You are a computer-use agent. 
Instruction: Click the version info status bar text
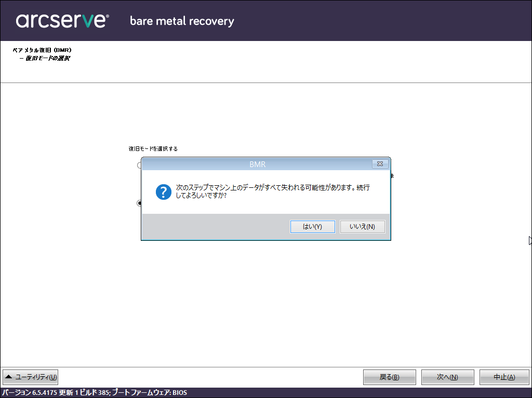[x=95, y=393]
